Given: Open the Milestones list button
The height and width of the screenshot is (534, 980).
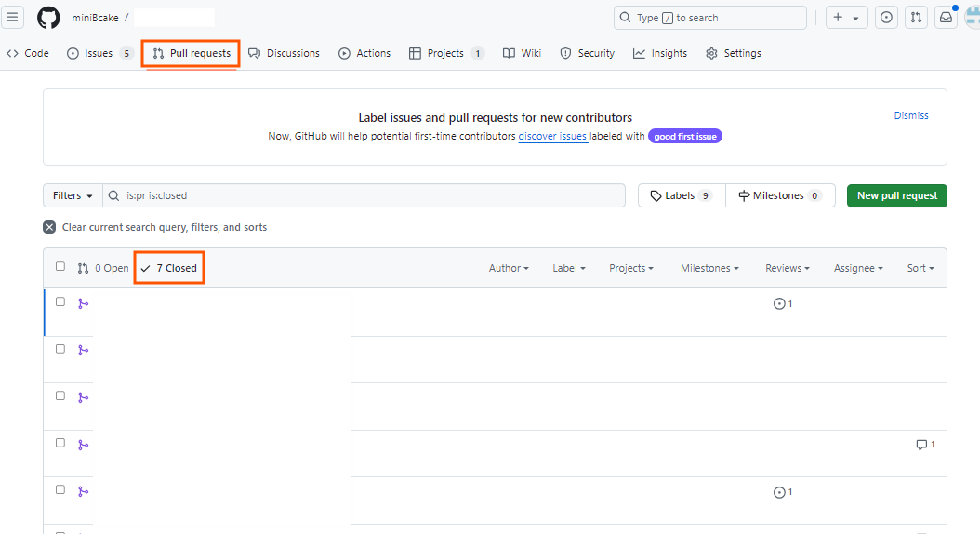Looking at the screenshot, I should coord(780,195).
